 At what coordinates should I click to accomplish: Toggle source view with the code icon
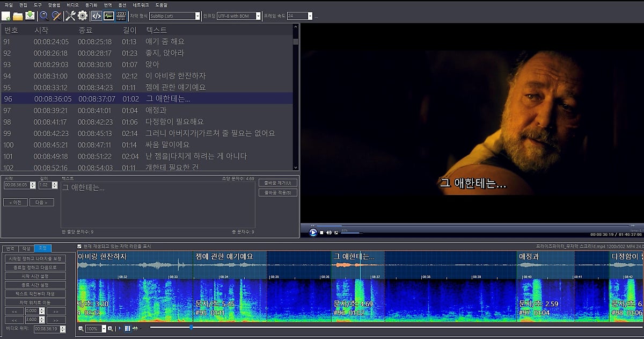97,16
